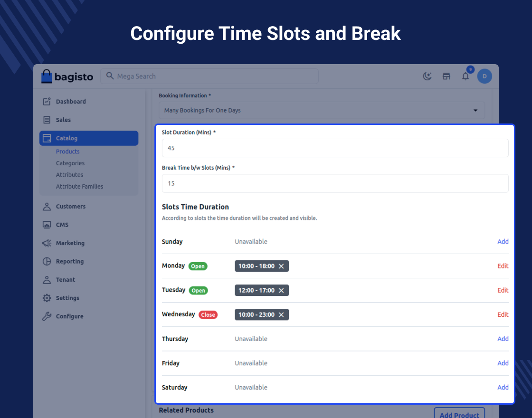Remove Monday 10:00 - 18:00 slot
Image resolution: width=532 pixels, height=418 pixels.
click(x=281, y=266)
